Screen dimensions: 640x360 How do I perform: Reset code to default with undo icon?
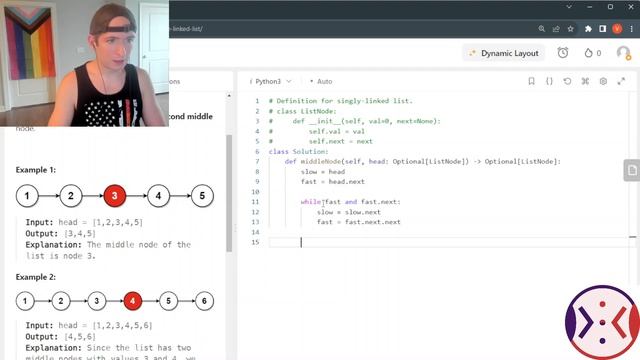pyautogui.click(x=567, y=81)
